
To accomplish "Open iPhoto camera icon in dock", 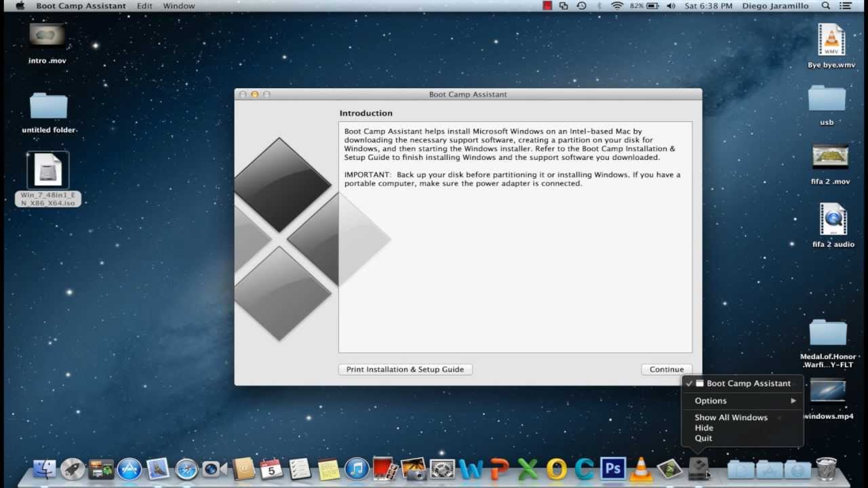I will pyautogui.click(x=413, y=469).
